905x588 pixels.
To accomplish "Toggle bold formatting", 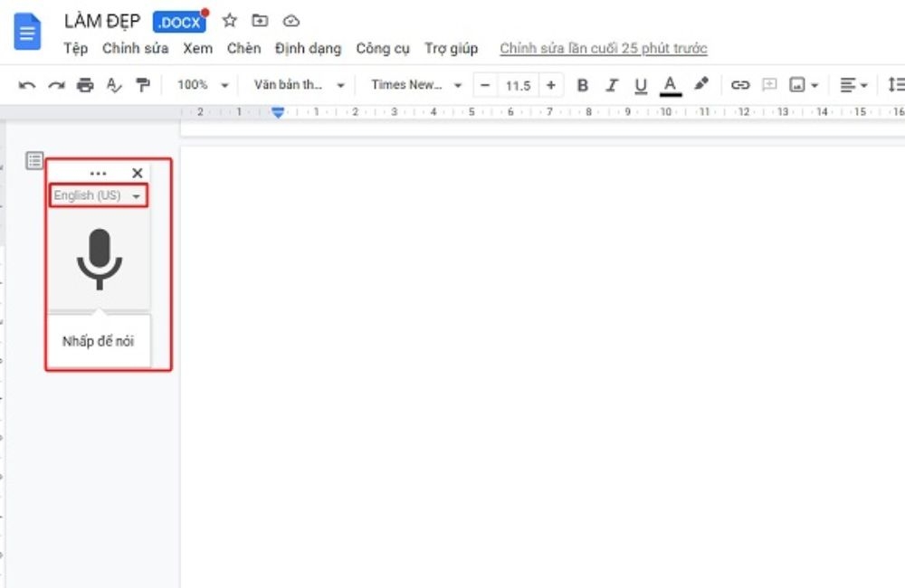I will tap(582, 84).
